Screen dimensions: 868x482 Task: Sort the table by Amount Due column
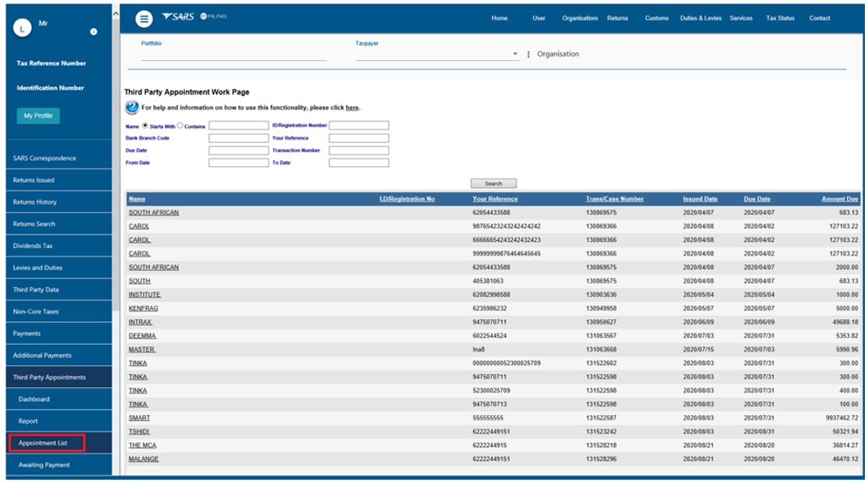[840, 199]
